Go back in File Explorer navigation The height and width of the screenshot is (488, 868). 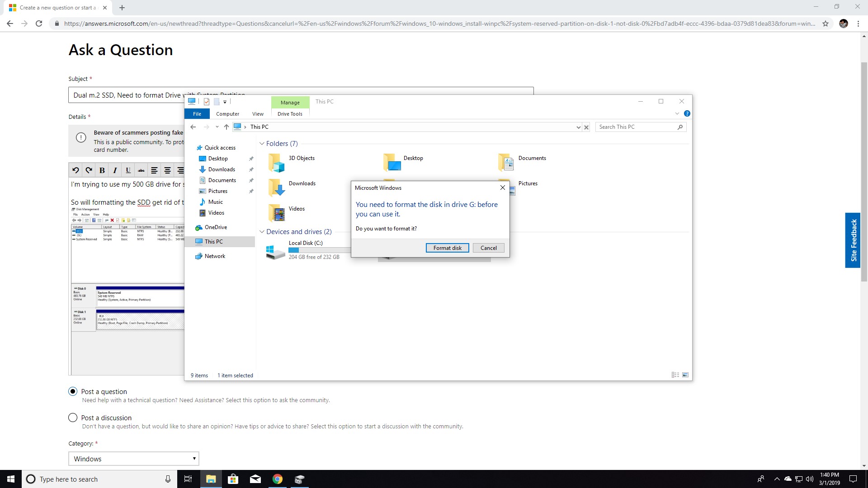tap(193, 127)
